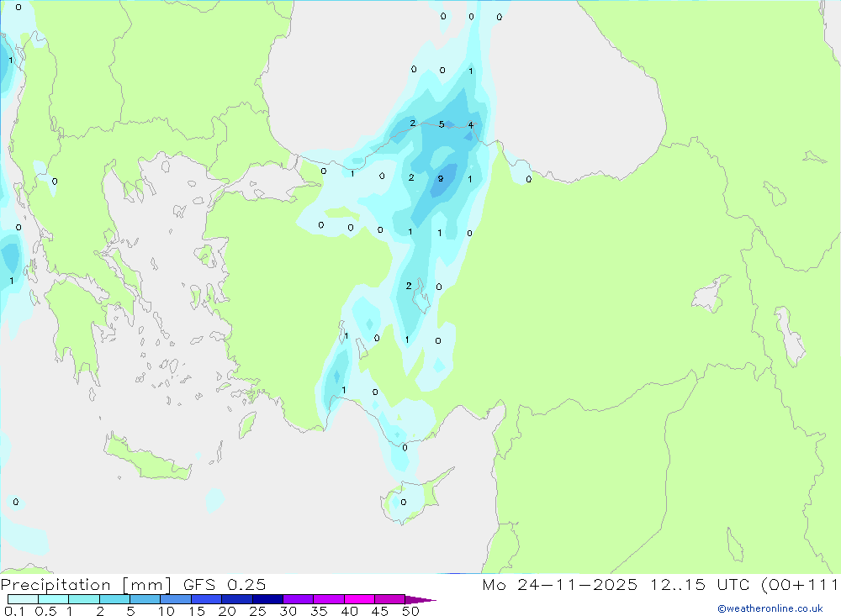Click the 5–10 mm light blue legend swatch
Viewport: 841px width, 616px height.
point(145,599)
